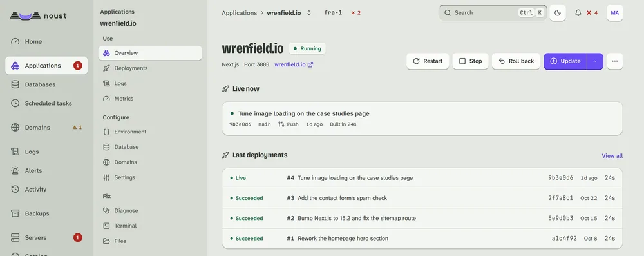Click the Domains globe icon under Configure
644x256 pixels.
(x=106, y=162)
